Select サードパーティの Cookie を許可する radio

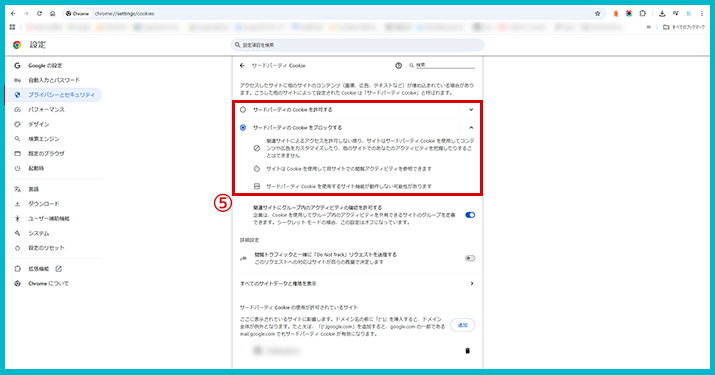tap(243, 110)
